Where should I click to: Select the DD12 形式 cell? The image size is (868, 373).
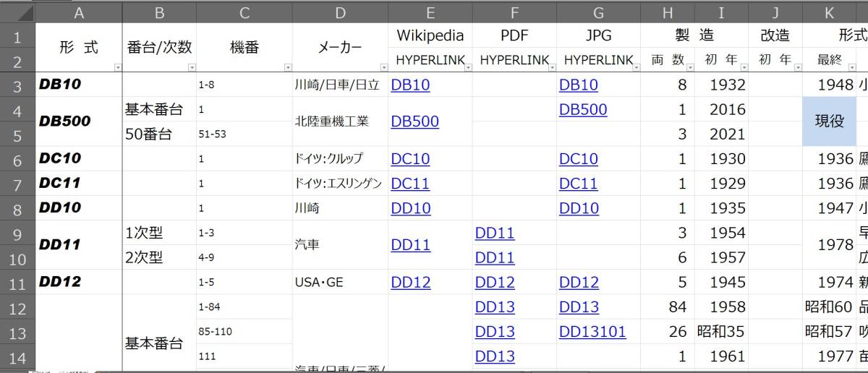pos(79,283)
